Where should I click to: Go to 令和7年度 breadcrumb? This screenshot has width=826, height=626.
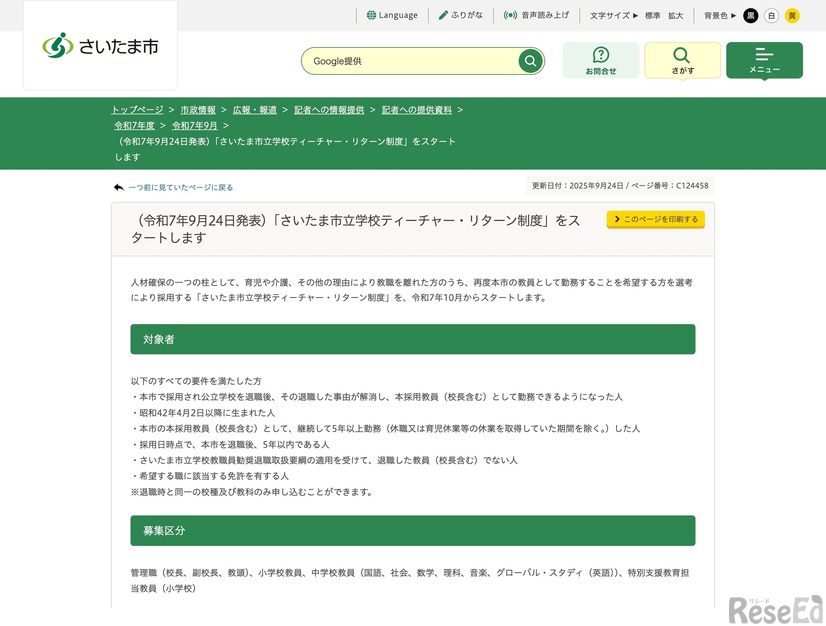[x=134, y=125]
